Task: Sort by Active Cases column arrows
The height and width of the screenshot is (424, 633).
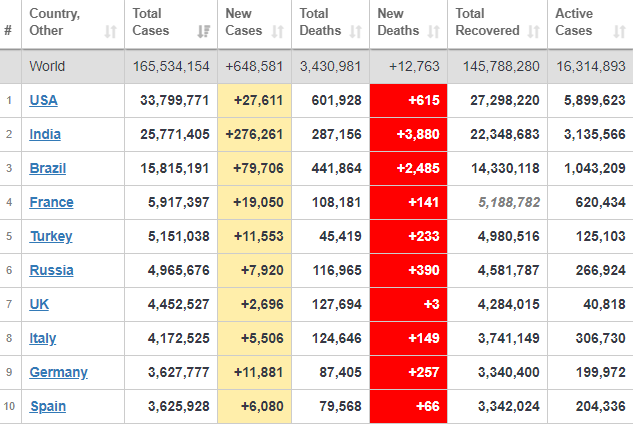Action: pos(619,31)
